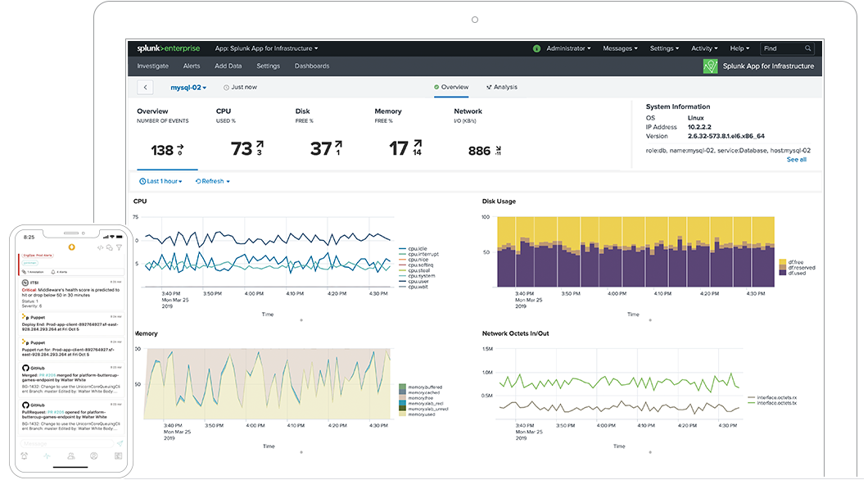This screenshot has width=868, height=480.
Task: Tap GitHub icon on the Merged message
Action: tap(25, 368)
